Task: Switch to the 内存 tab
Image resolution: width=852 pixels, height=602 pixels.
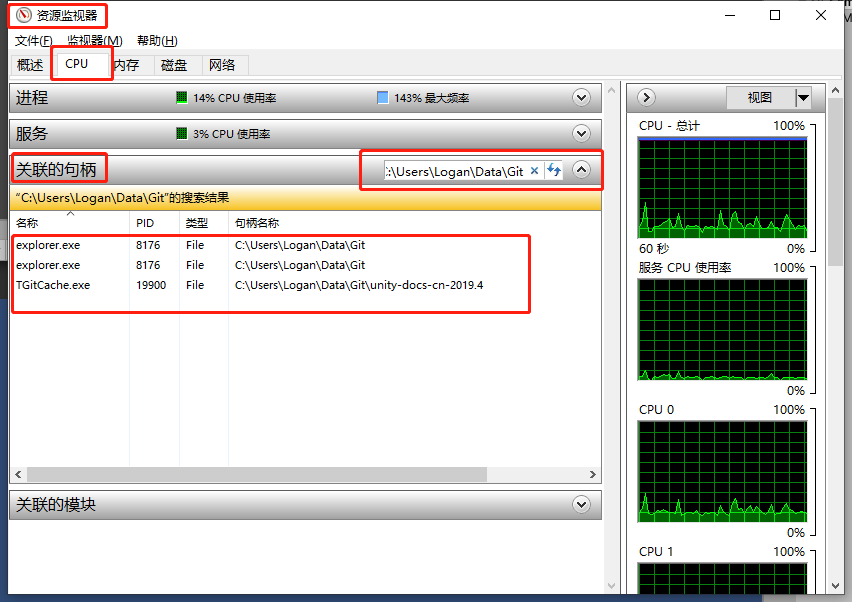Action: click(126, 65)
